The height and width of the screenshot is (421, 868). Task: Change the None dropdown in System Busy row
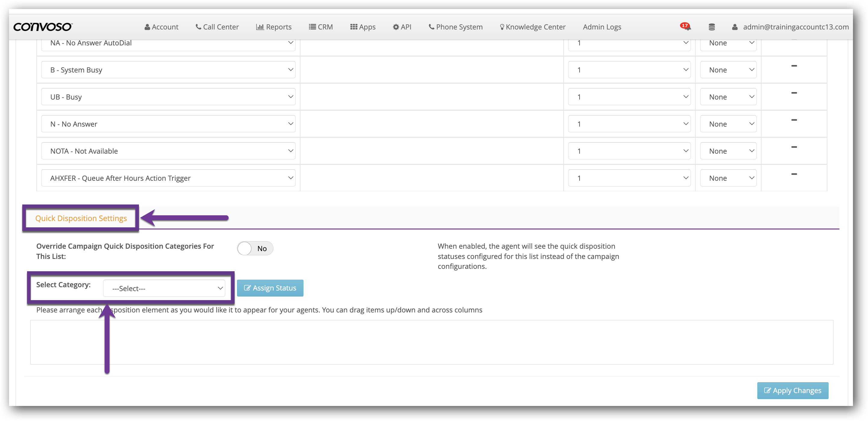click(728, 70)
